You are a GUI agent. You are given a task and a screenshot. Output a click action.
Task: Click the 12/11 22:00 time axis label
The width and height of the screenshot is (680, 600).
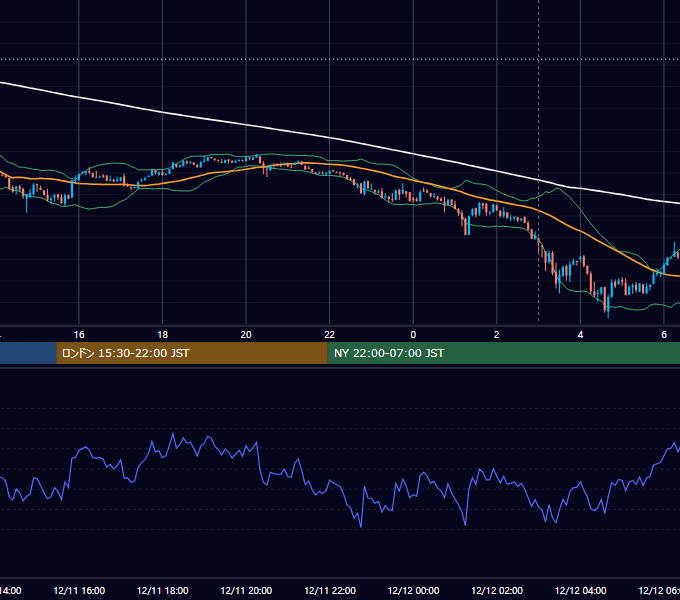pos(330,590)
